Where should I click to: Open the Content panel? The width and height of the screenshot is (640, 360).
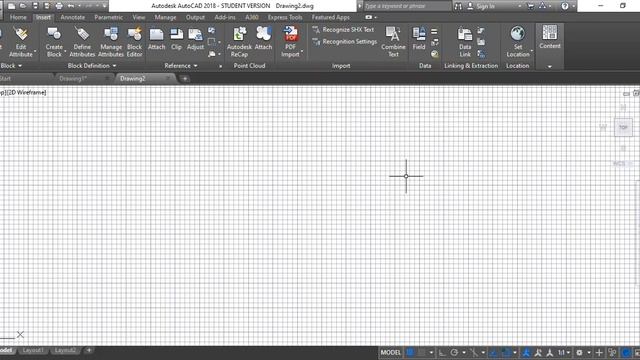[x=549, y=37]
